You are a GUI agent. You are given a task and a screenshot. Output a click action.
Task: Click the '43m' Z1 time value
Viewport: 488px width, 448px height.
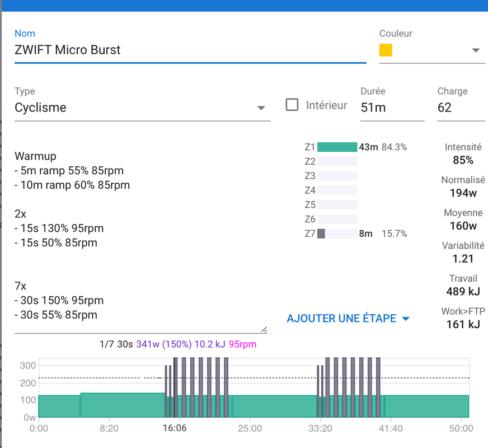coord(368,147)
